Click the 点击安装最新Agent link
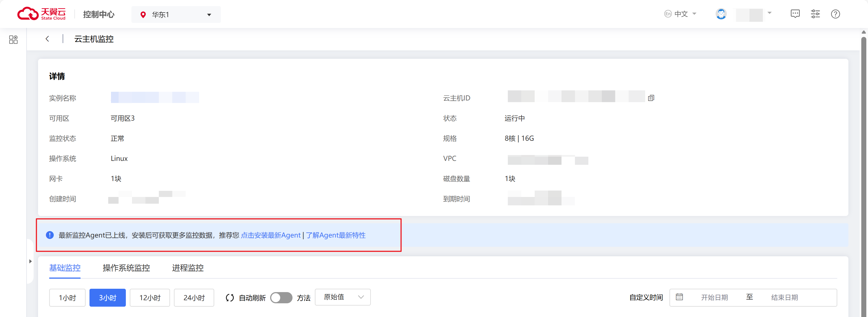 coord(270,235)
